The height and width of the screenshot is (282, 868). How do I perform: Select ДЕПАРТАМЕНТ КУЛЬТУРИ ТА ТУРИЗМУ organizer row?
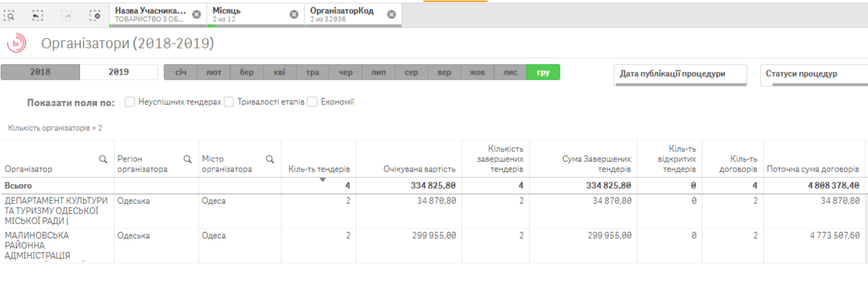[56, 211]
